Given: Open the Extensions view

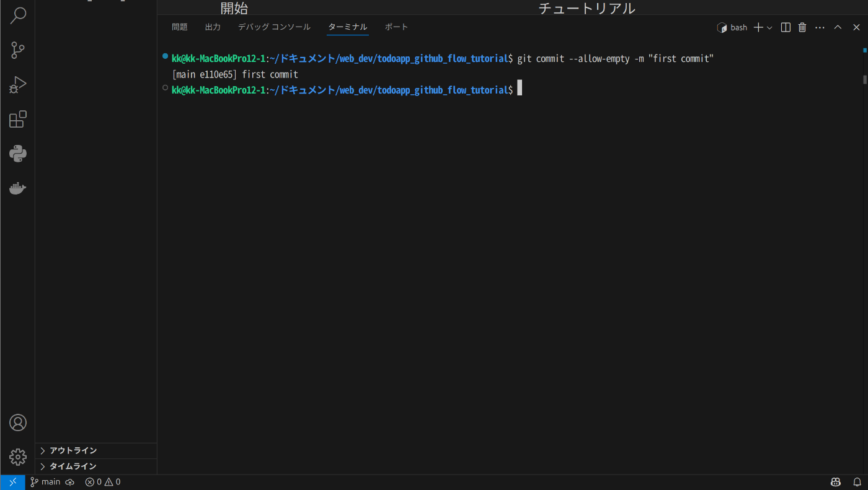Looking at the screenshot, I should click(x=18, y=119).
